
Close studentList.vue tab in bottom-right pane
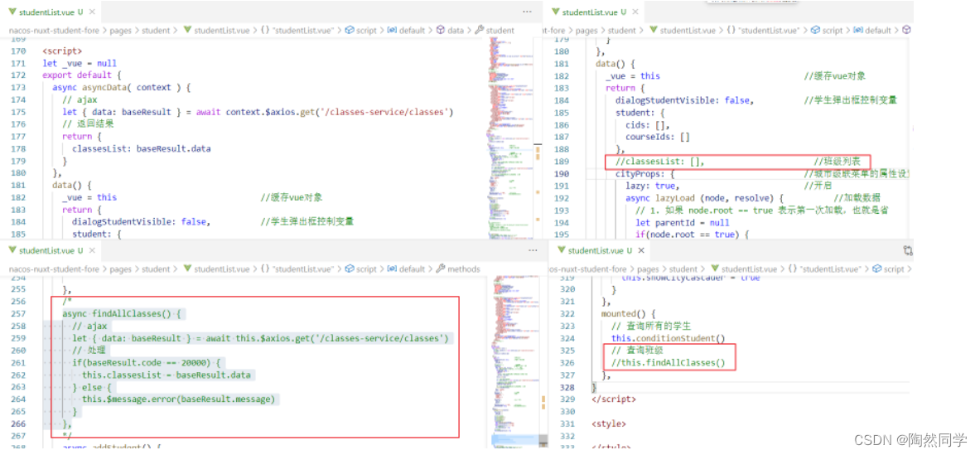640,250
